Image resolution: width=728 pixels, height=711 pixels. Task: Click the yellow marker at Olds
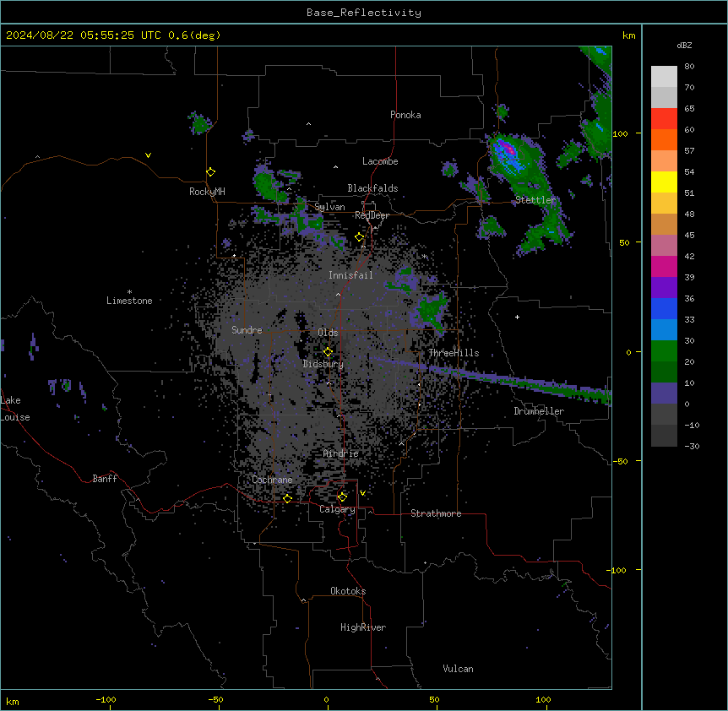[x=328, y=352]
